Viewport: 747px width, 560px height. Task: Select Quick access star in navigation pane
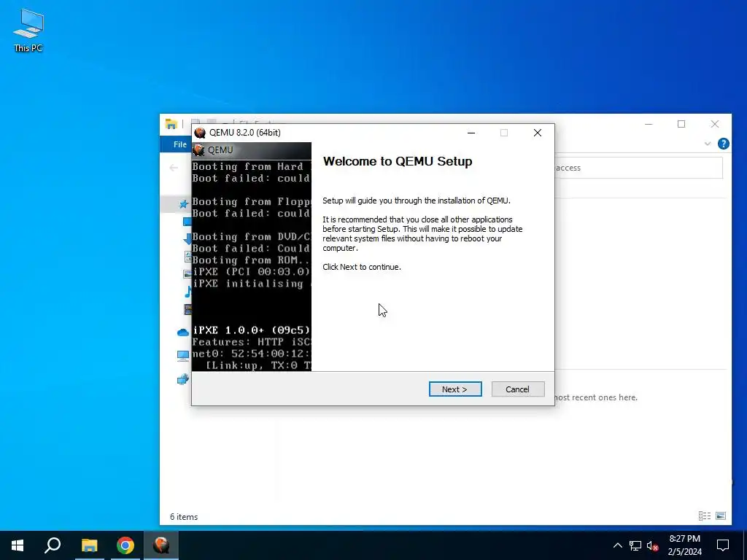click(183, 204)
